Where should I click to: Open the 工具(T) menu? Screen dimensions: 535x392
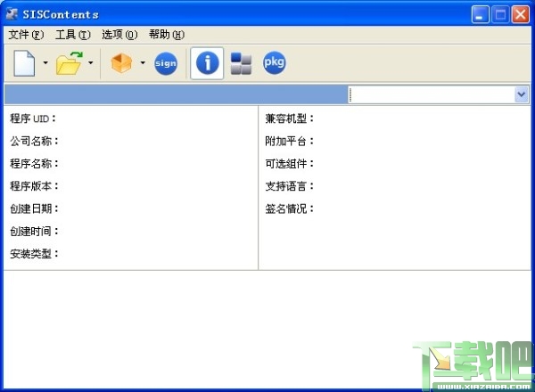73,35
